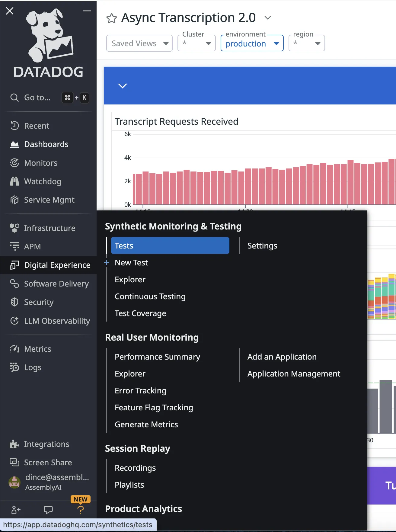The image size is (396, 532).
Task: Close the sidebar with the X icon
Action: click(10, 11)
